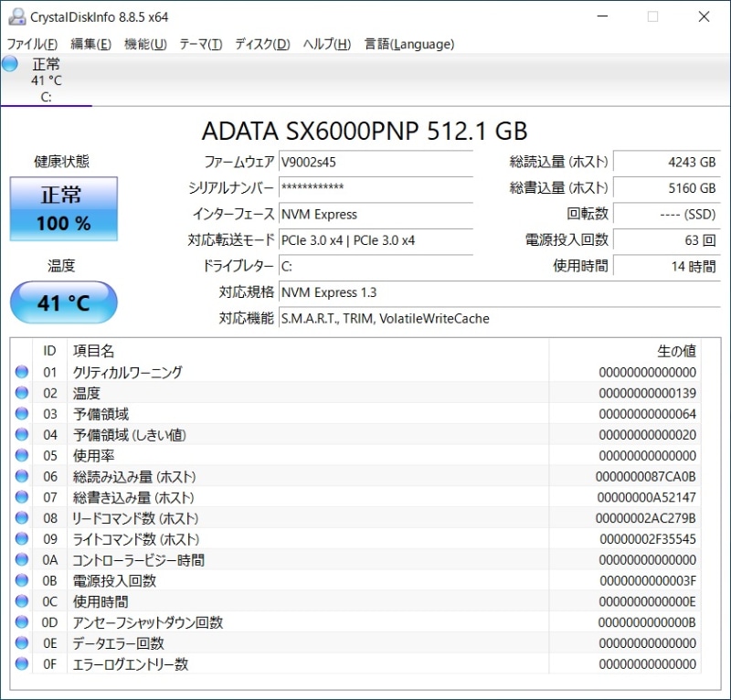Click the drive status circle above the C: label

coord(9,64)
